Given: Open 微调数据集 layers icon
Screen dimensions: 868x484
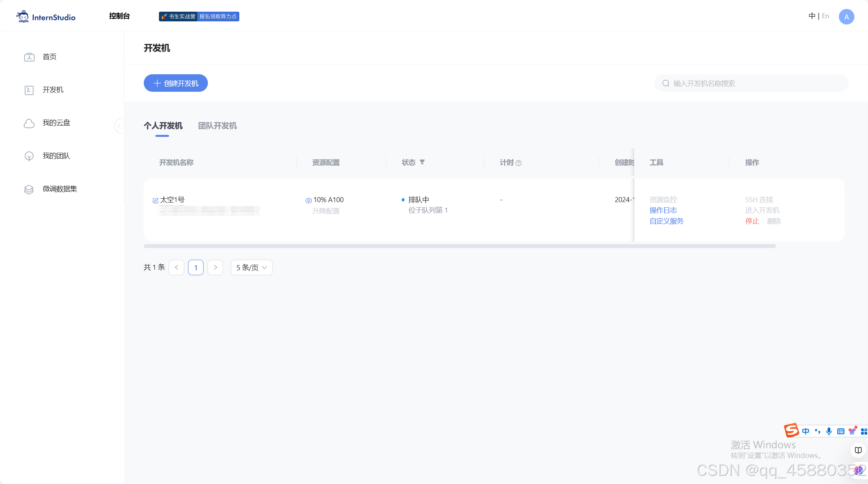Looking at the screenshot, I should [29, 189].
